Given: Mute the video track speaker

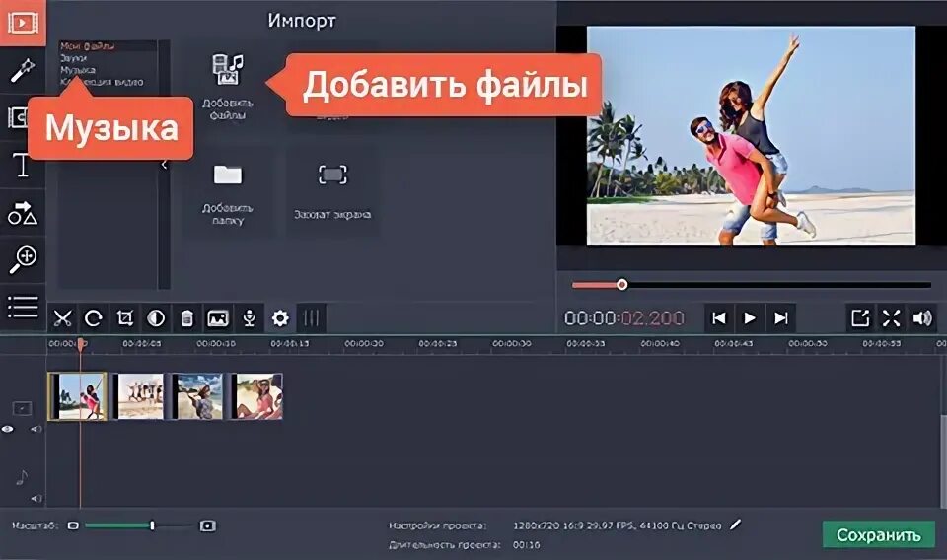Looking at the screenshot, I should tap(36, 429).
